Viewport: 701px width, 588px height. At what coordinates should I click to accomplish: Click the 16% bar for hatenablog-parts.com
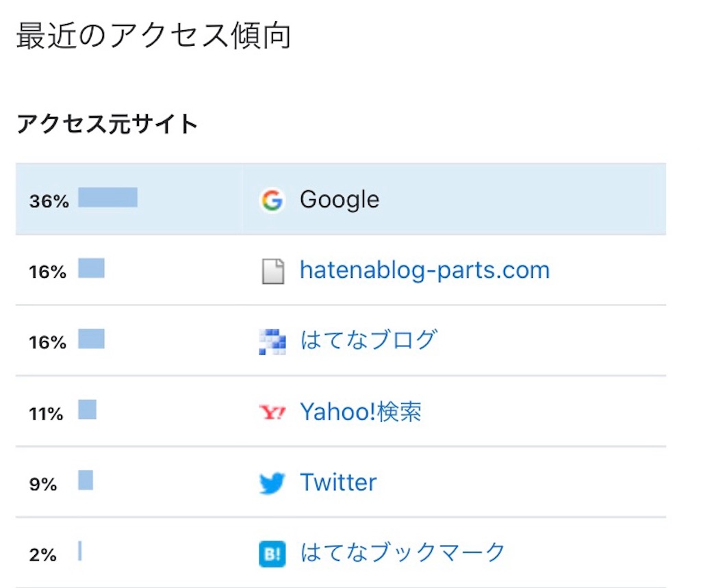pyautogui.click(x=91, y=268)
